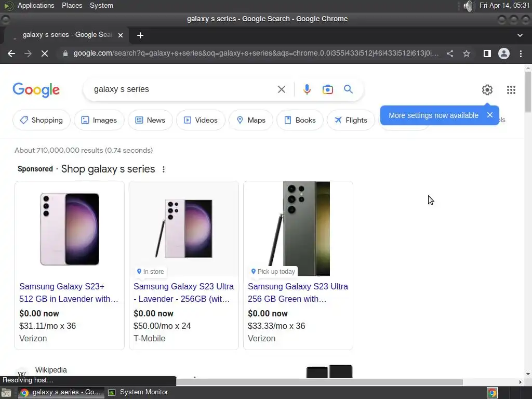
Task: Switch to the News results
Action: click(x=150, y=120)
